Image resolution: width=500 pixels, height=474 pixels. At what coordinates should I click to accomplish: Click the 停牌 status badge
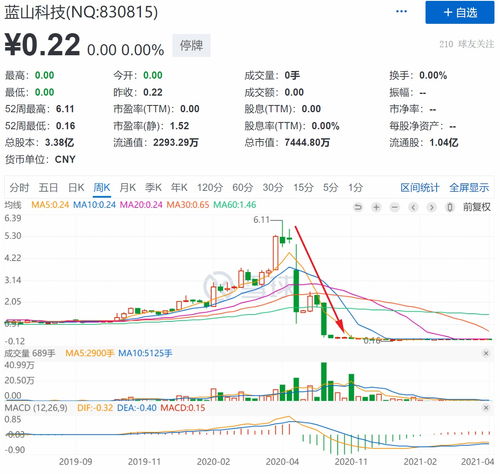click(191, 45)
